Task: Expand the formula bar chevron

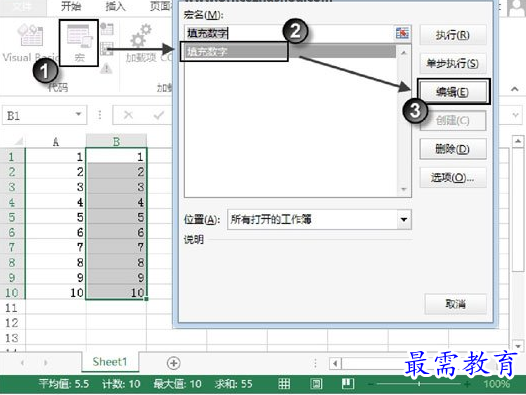Action: click(516, 115)
